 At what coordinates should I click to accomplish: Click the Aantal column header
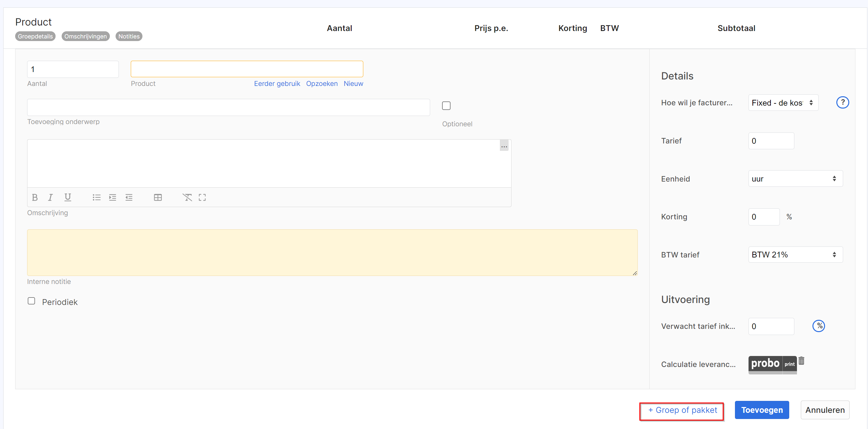click(x=339, y=28)
